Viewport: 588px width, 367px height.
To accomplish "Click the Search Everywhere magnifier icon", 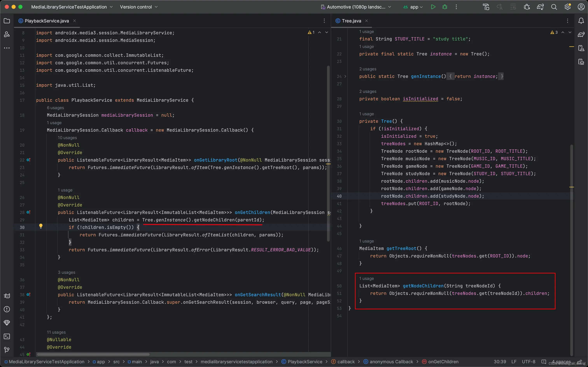I will click(x=554, y=7).
